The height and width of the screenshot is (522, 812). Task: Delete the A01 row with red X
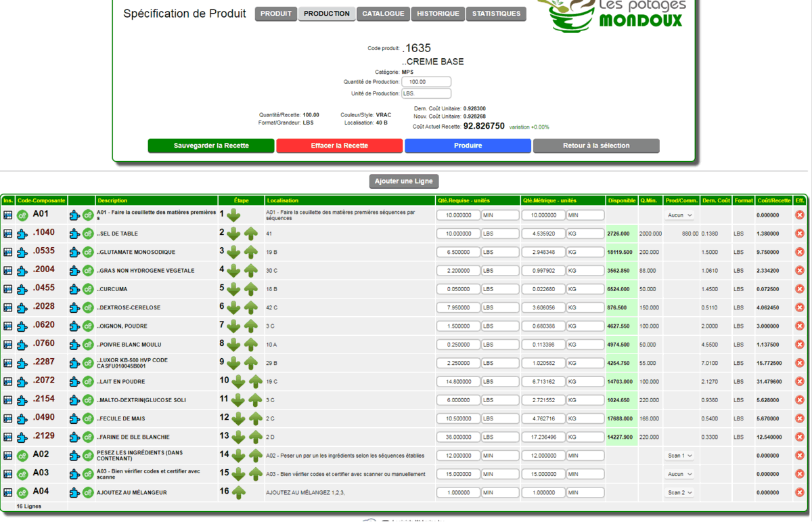click(800, 215)
